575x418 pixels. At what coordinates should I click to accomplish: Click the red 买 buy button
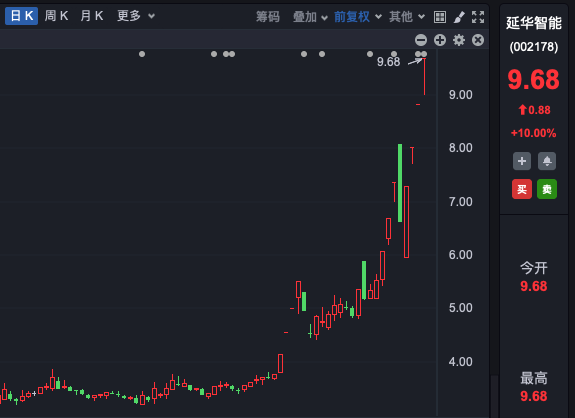tap(522, 189)
